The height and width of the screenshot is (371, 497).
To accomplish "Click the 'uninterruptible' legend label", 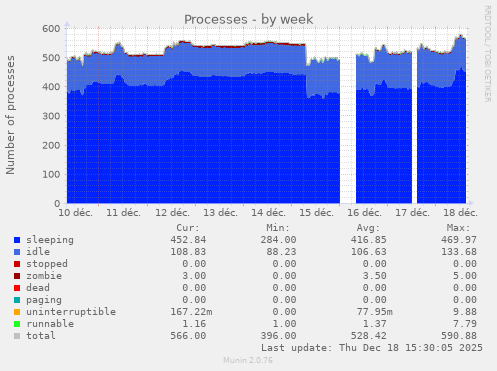I will [71, 312].
